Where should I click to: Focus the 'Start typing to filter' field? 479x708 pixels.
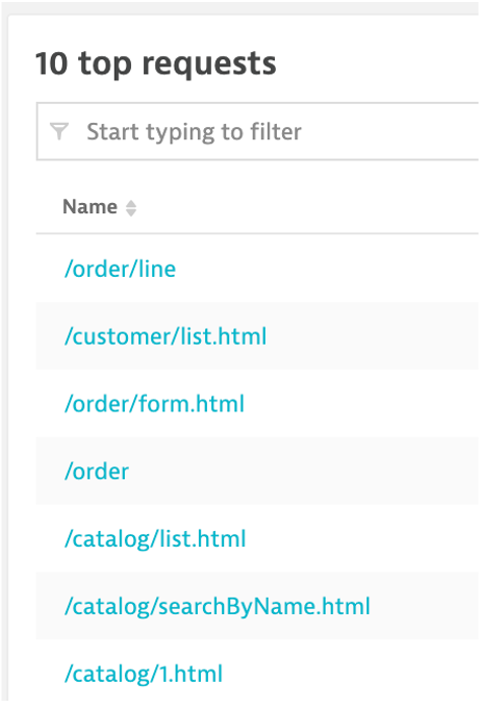coord(258,131)
